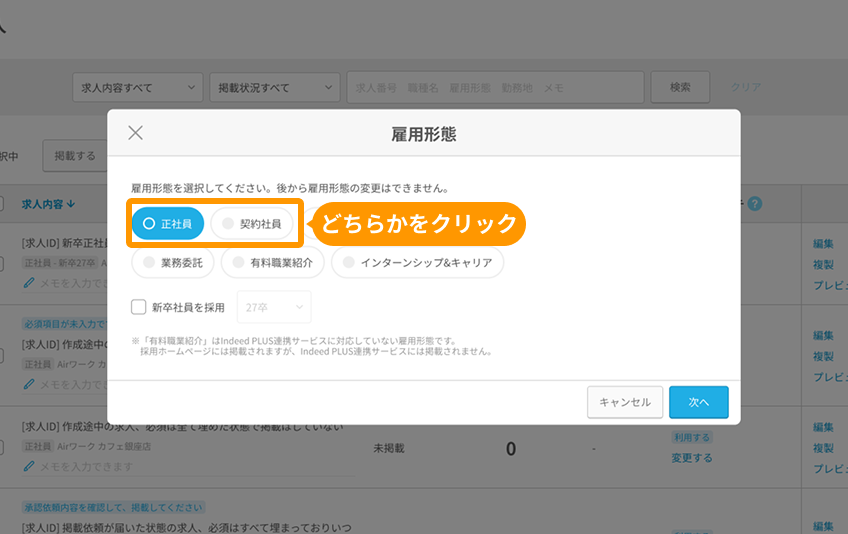The height and width of the screenshot is (534, 848).
Task: Click the 次へ button
Action: (x=699, y=402)
